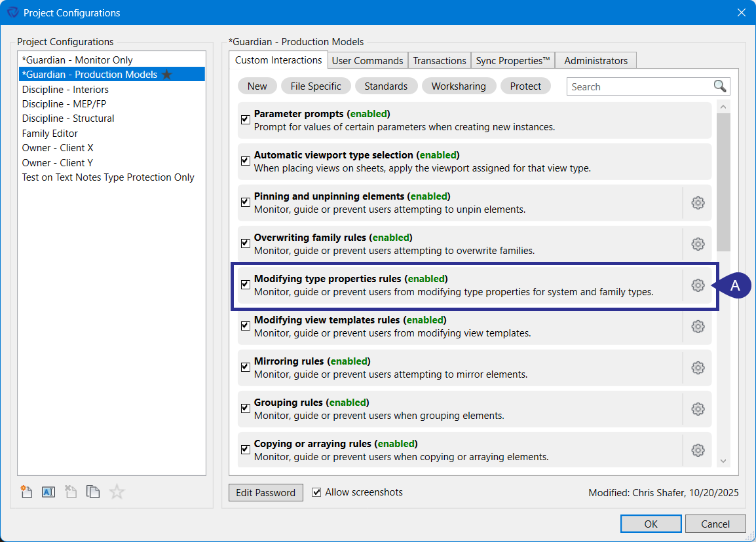Select the Sync Properties tab

coord(512,60)
